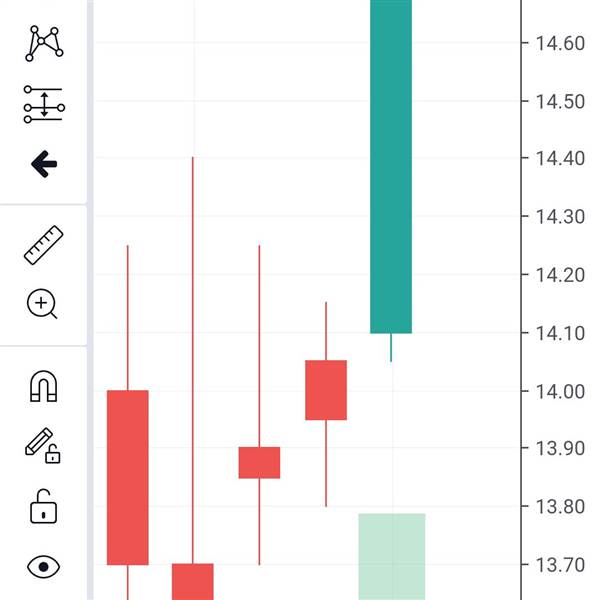Select the ruler measure tool
This screenshot has height=600, width=600.
pyautogui.click(x=44, y=245)
